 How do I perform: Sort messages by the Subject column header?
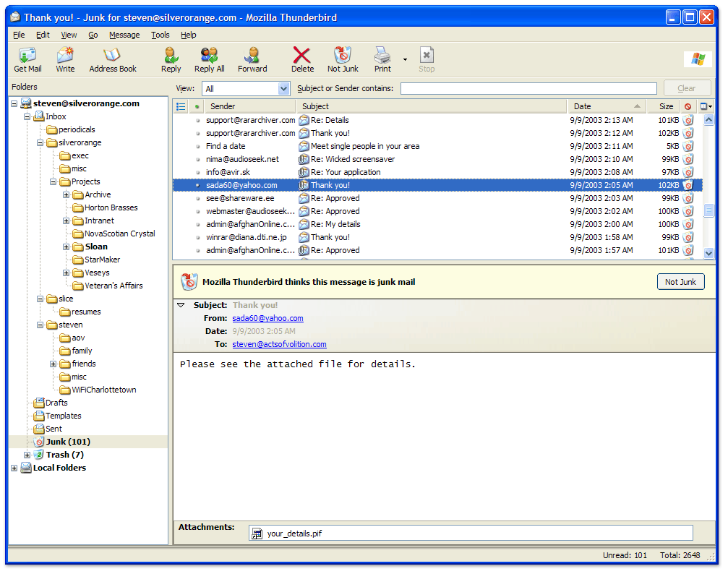[432, 106]
